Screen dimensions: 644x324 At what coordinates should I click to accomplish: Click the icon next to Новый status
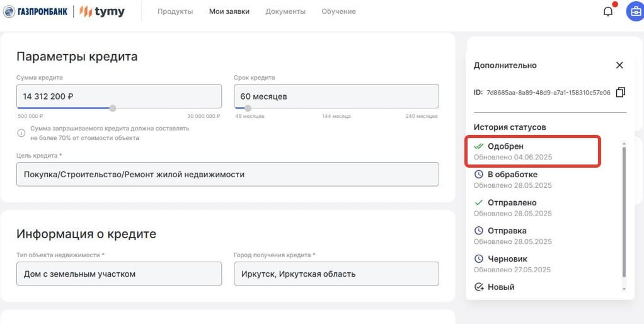point(478,287)
